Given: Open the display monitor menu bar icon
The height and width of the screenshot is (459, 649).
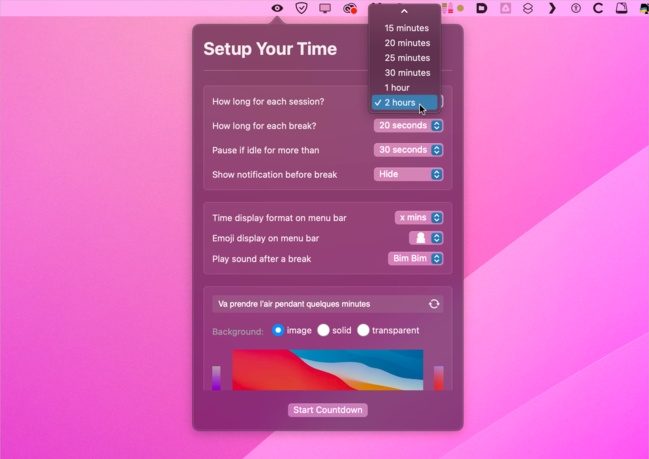Looking at the screenshot, I should [325, 8].
